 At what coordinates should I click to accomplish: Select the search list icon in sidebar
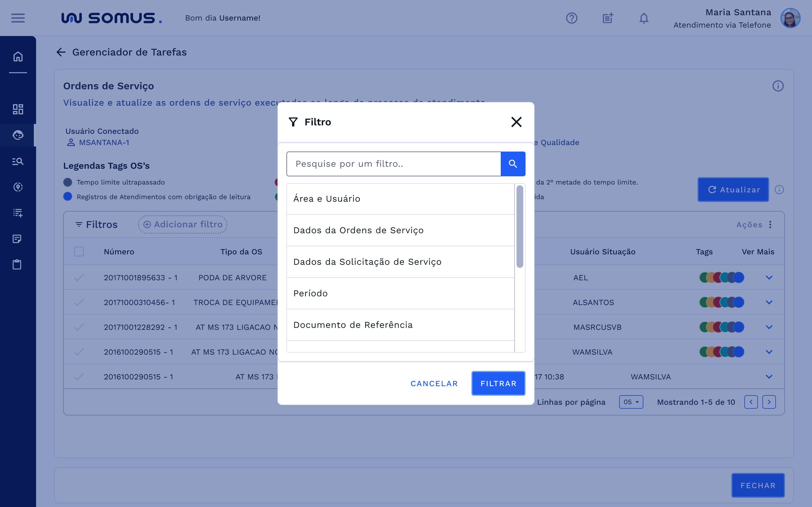pos(18,161)
